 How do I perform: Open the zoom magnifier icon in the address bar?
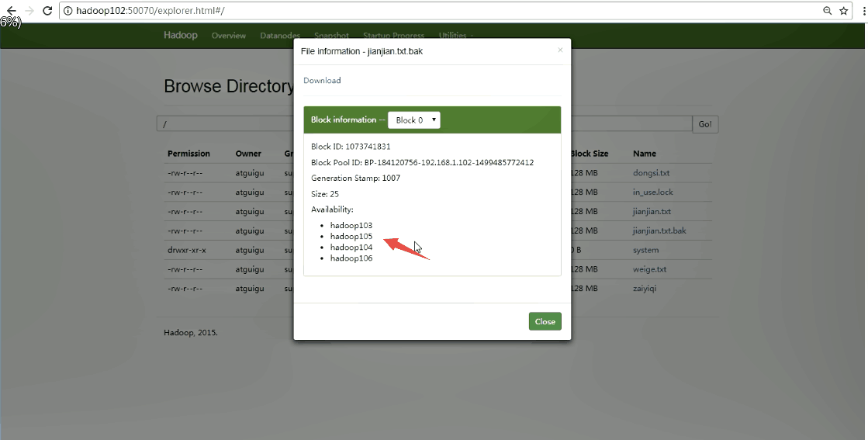click(827, 11)
